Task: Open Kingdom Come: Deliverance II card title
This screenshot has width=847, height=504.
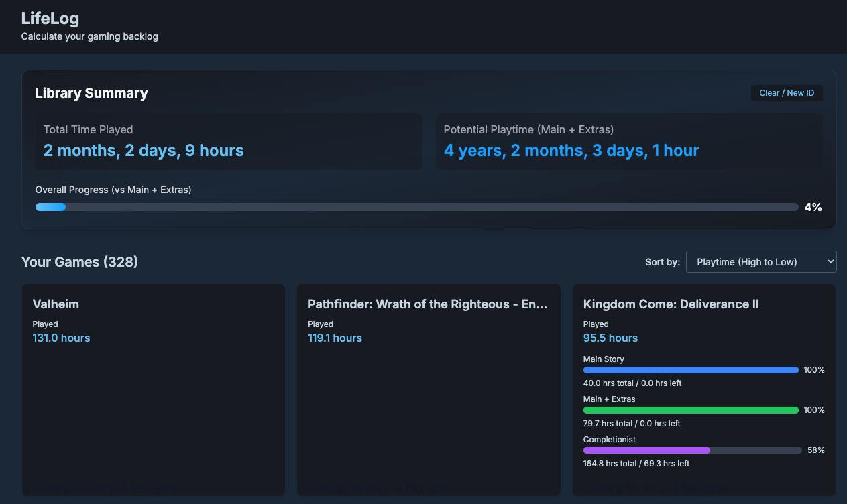Action: point(671,304)
